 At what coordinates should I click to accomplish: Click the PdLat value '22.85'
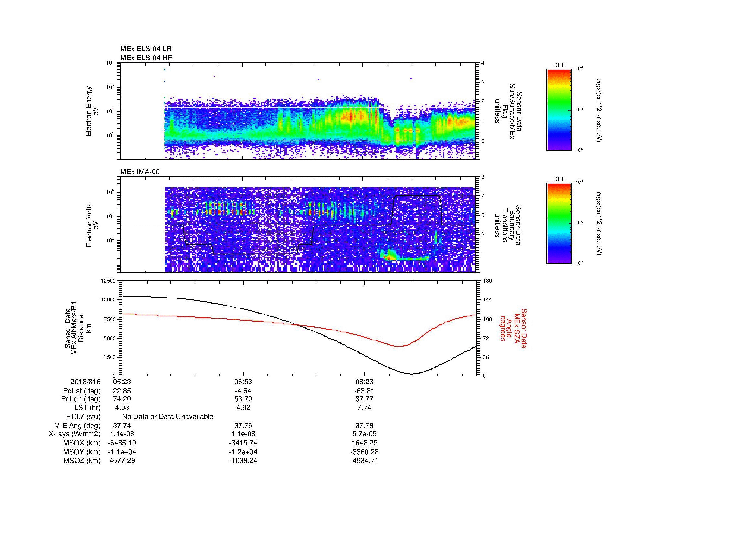pos(122,391)
